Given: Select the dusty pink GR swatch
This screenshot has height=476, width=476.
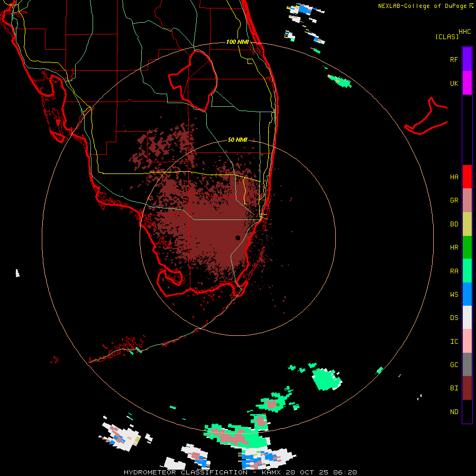Looking at the screenshot, I should (x=467, y=200).
